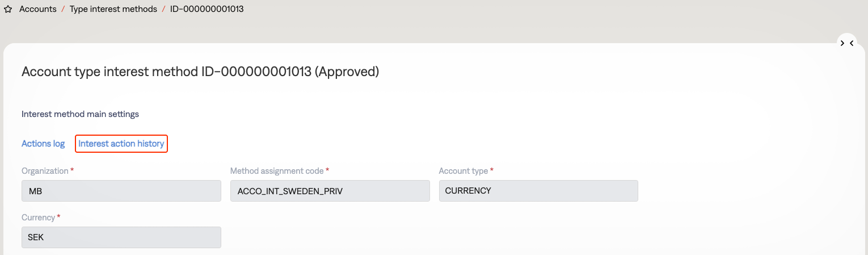Open the Actions log link
The width and height of the screenshot is (868, 255).
[43, 144]
